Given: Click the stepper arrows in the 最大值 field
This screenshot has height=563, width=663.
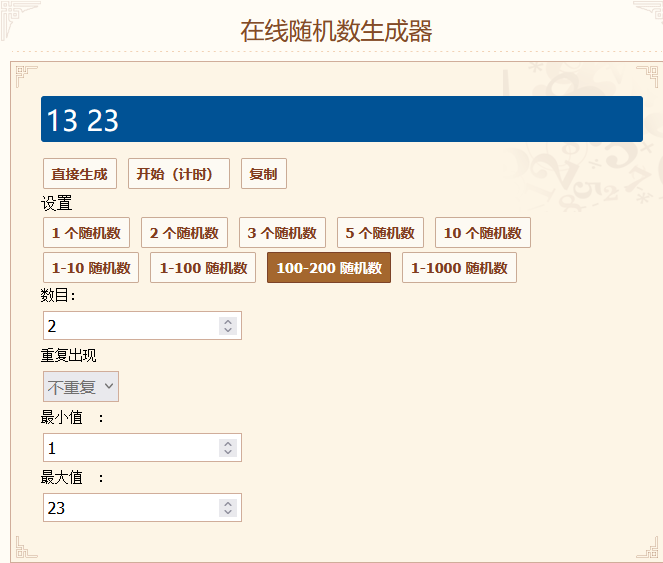Looking at the screenshot, I should pos(228,508).
